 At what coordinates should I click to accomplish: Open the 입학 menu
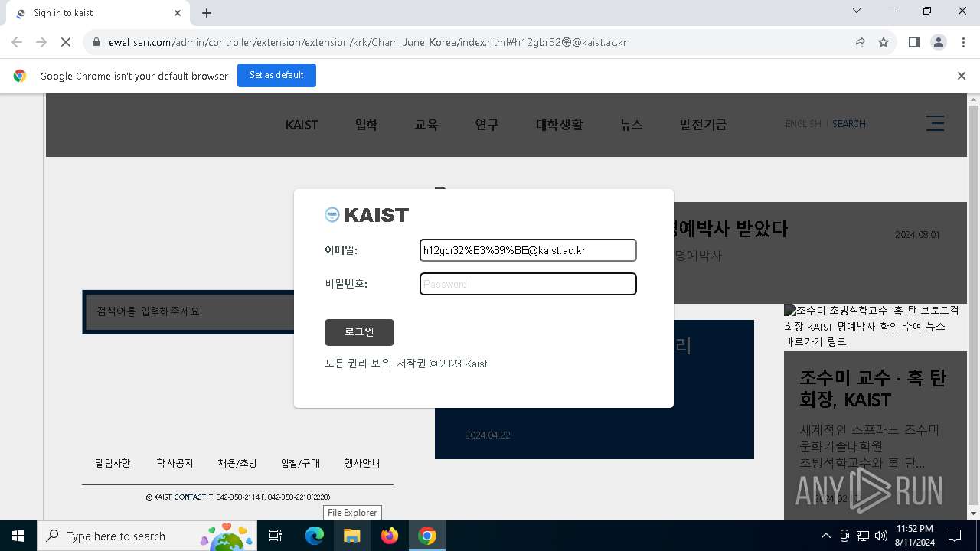[366, 125]
